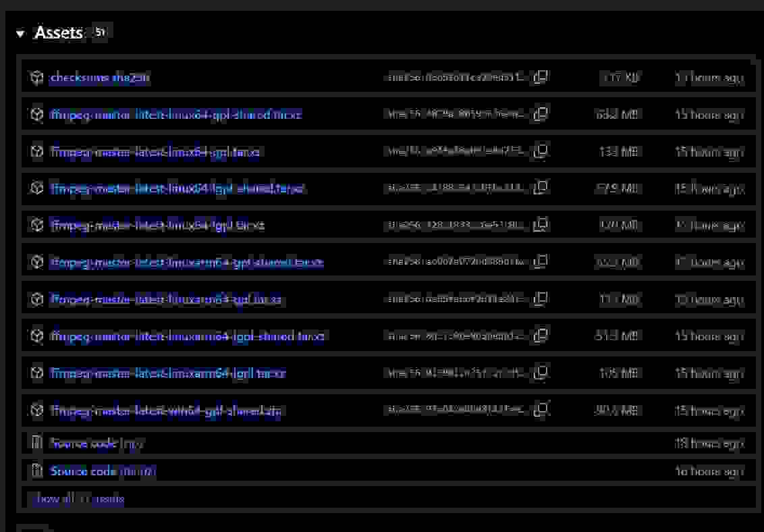Click package icon beside linuxarm64-gpl.tar.xz
This screenshot has height=532, width=764.
pos(37,299)
